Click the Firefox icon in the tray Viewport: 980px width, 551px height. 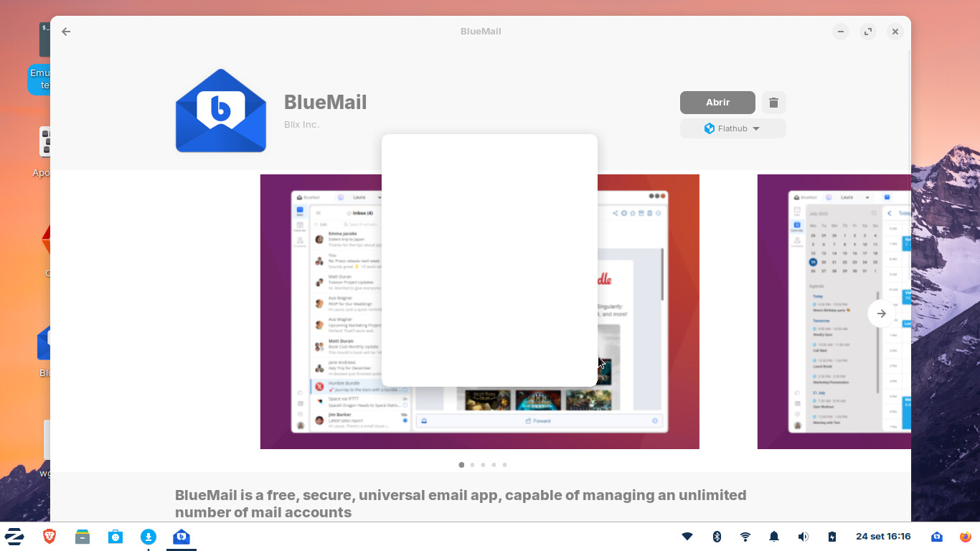965,537
